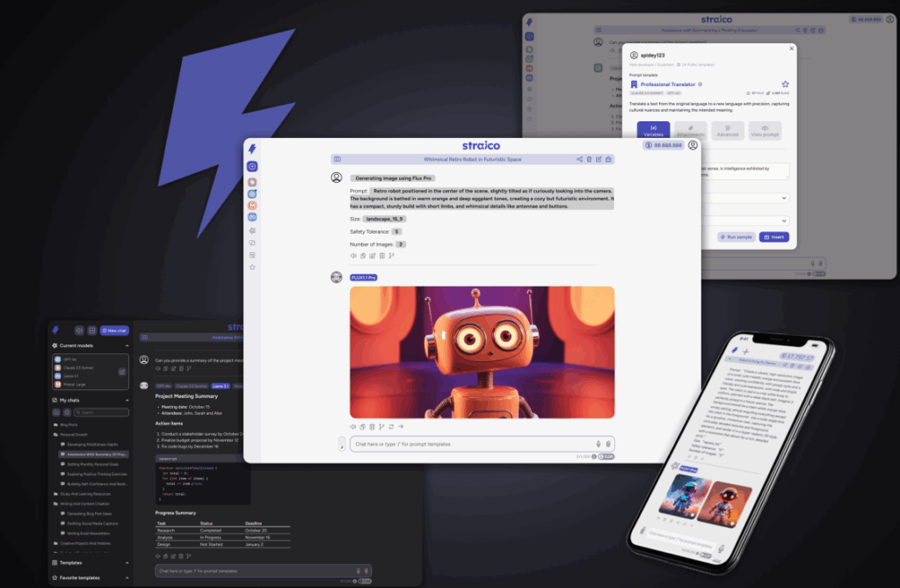Click trash icon in robot chat title bar
This screenshot has height=588, width=900.
pos(589,160)
